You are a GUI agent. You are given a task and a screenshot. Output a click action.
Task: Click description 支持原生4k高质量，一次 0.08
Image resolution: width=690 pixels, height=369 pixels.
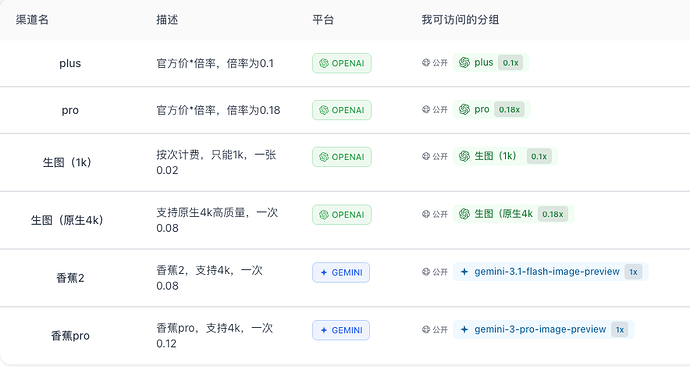tap(217, 220)
